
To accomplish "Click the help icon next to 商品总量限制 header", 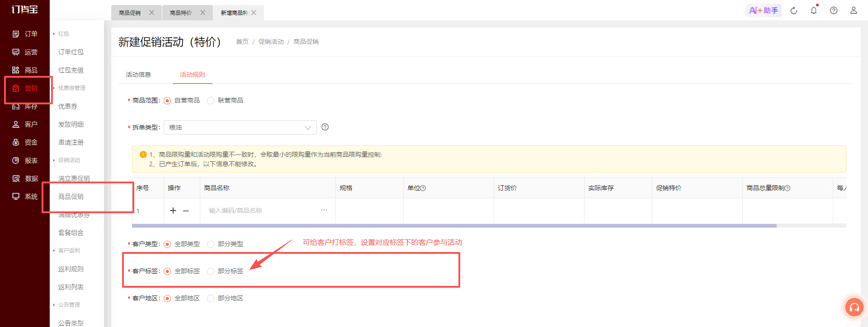I will [788, 188].
